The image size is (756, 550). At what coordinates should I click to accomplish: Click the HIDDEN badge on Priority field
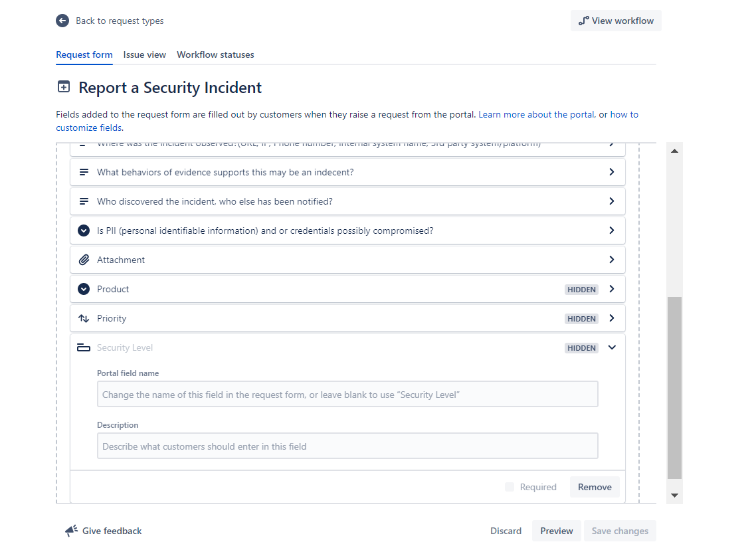(581, 318)
